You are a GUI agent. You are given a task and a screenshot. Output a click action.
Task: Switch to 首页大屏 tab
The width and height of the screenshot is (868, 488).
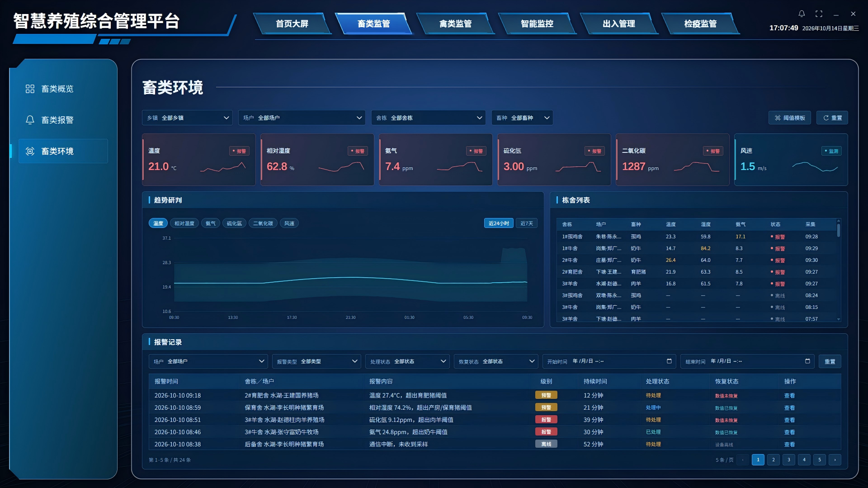[x=292, y=24]
